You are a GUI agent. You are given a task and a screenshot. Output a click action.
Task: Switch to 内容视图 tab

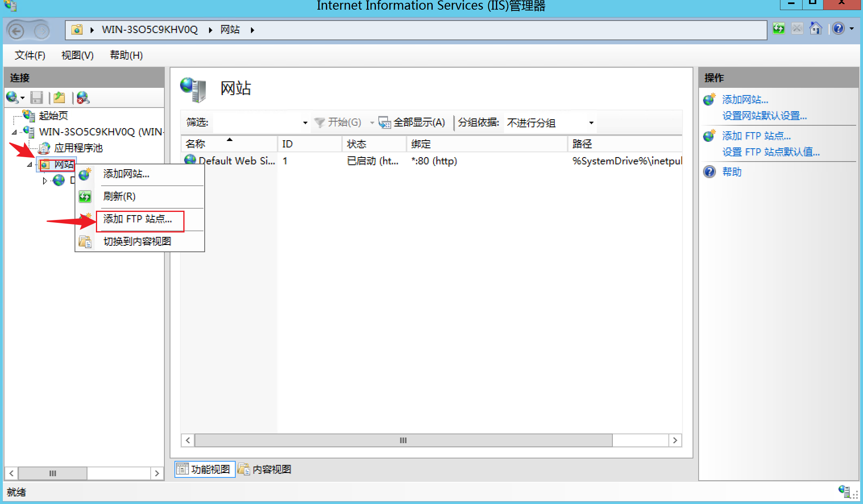266,469
